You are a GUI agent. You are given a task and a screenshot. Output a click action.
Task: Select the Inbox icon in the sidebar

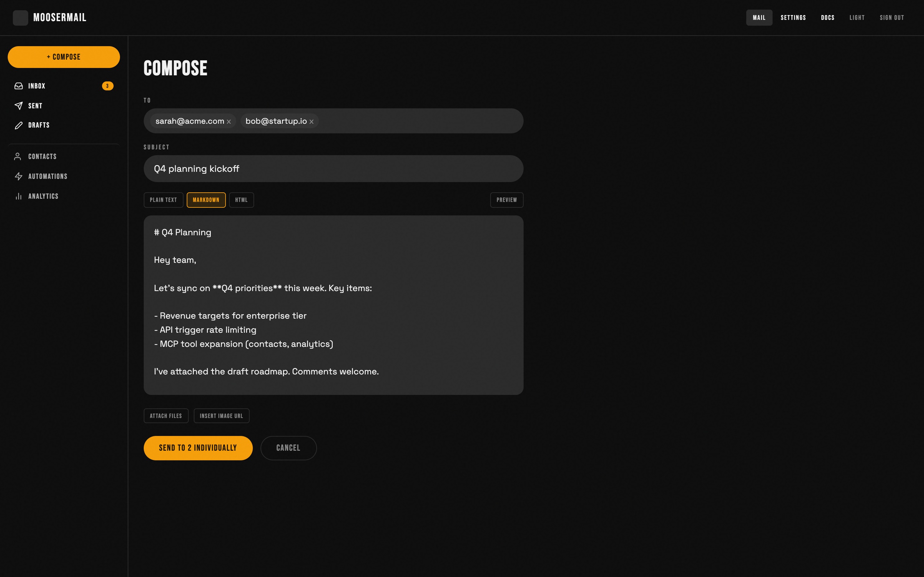pos(19,86)
